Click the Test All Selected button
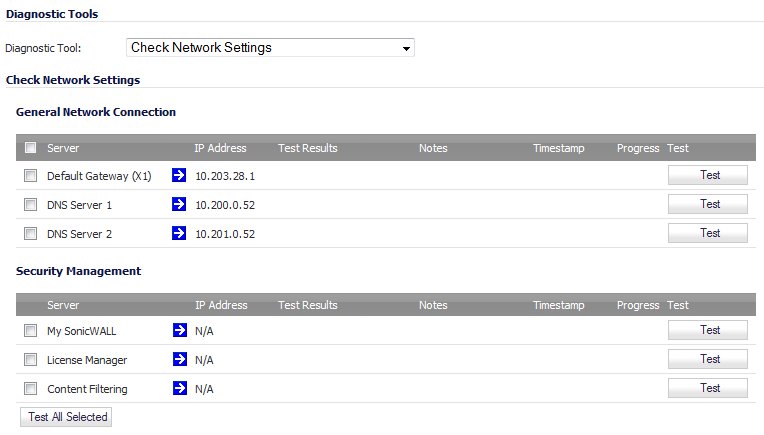This screenshot has width=764, height=435. pos(66,417)
